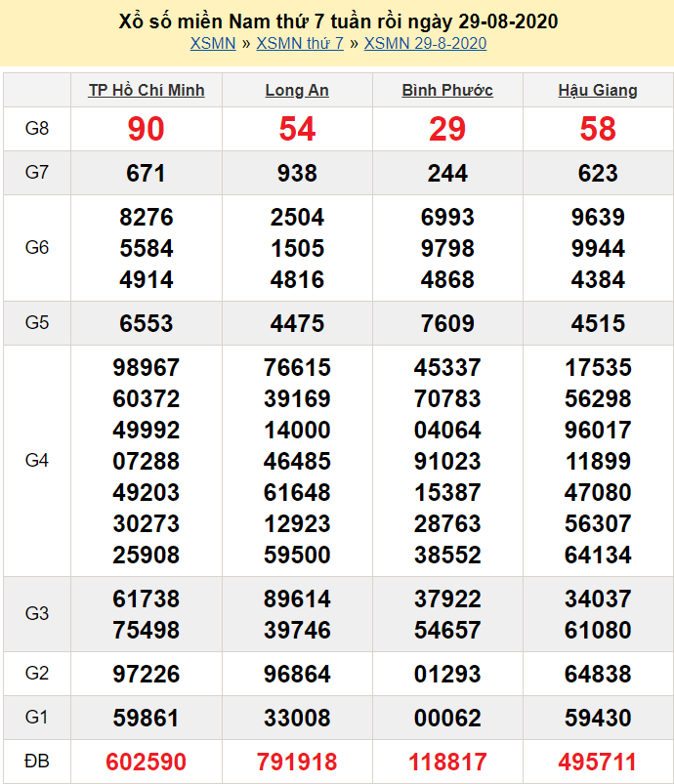The height and width of the screenshot is (784, 674).
Task: Select the G2 result 96864
Action: [x=297, y=674]
